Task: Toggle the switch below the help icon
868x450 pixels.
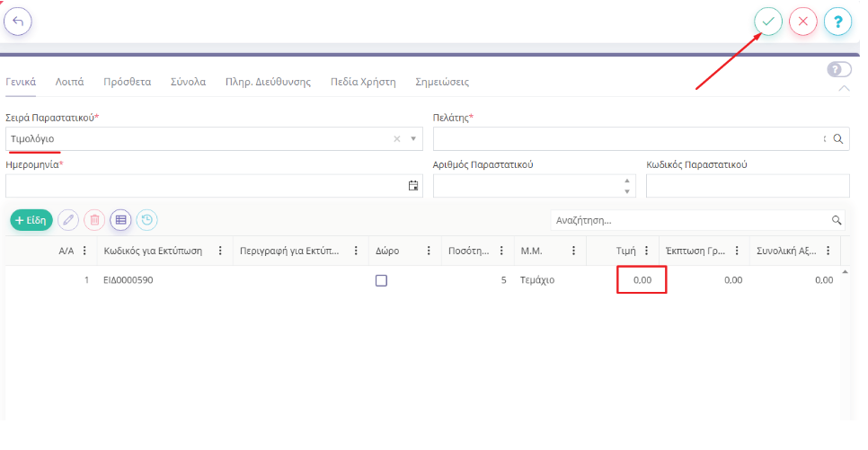Action: [x=838, y=69]
